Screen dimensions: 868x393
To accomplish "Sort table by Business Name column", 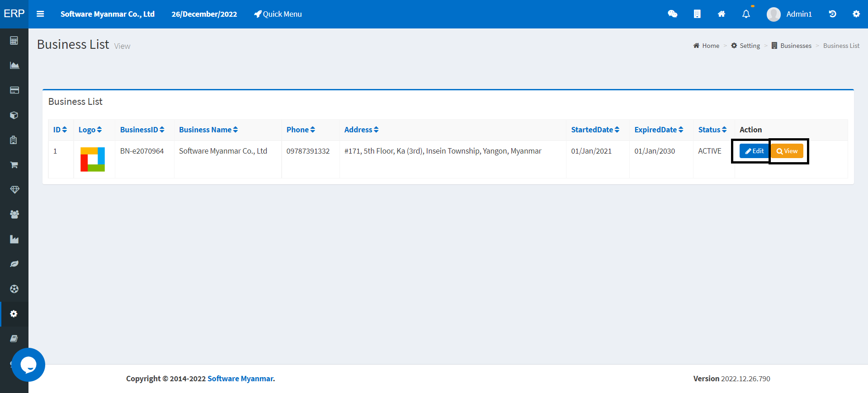I will tap(208, 130).
